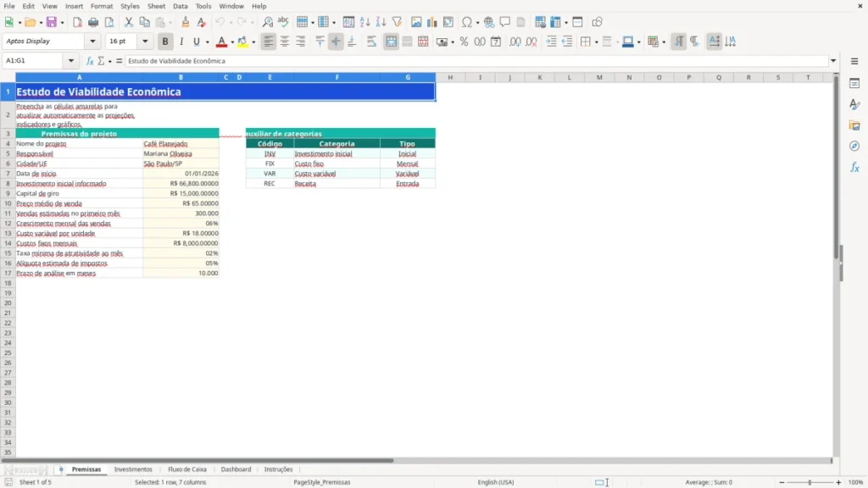
Task: Open the Data menu
Action: (x=180, y=6)
